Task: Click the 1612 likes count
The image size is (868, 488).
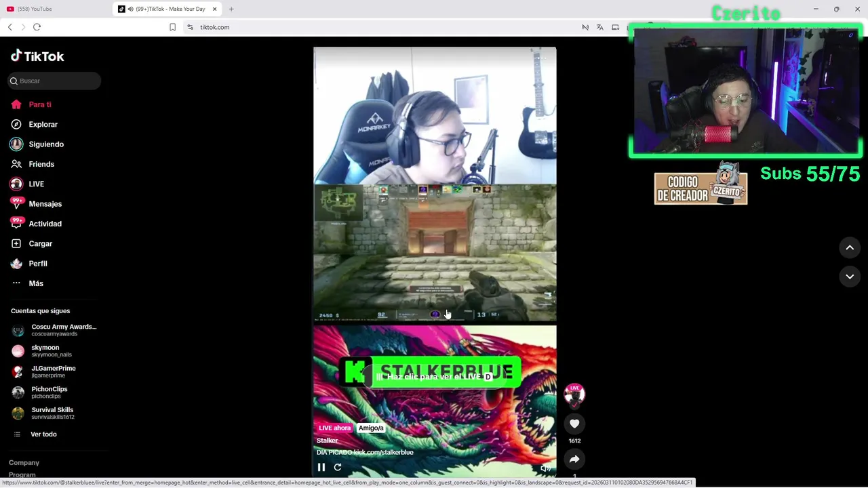Action: pos(574,441)
